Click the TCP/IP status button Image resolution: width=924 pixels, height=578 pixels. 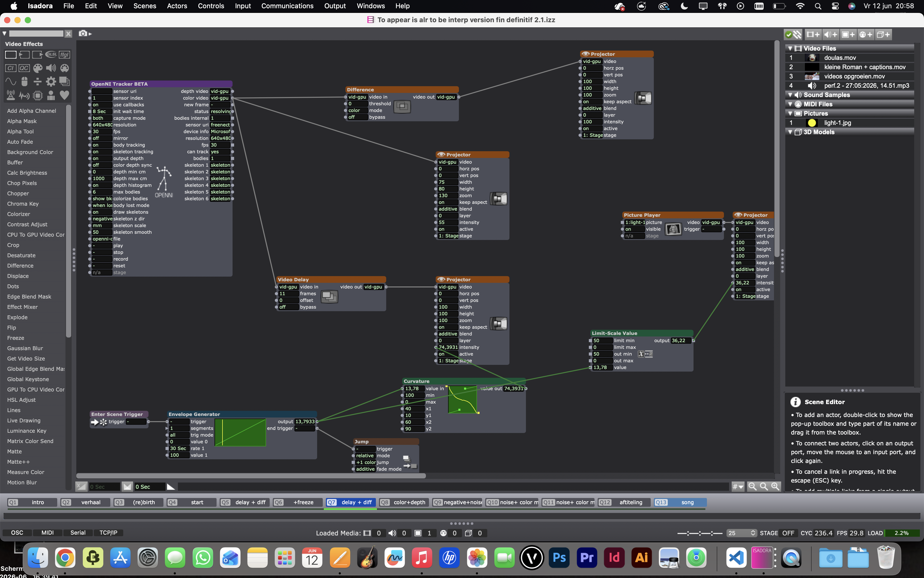pos(109,533)
